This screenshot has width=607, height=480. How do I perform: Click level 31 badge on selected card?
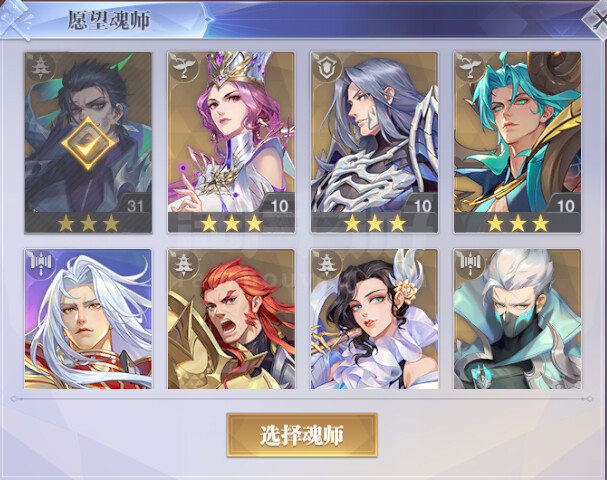(x=135, y=206)
